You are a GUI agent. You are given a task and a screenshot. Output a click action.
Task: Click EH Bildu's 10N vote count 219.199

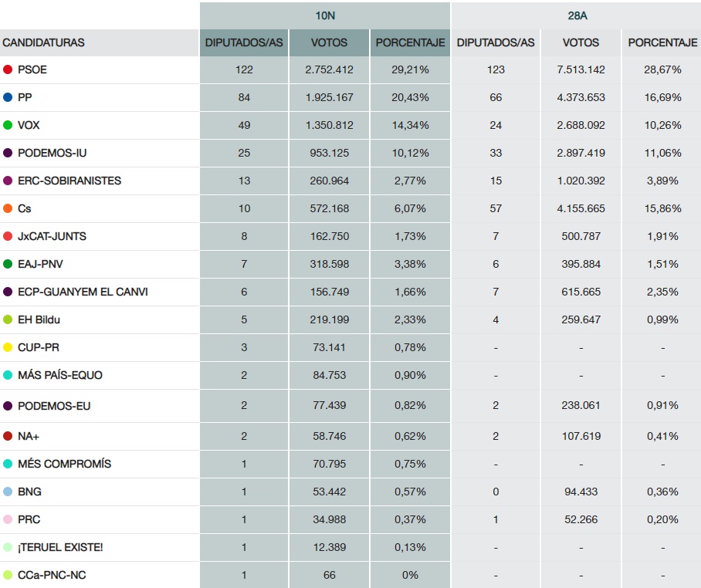coord(330,320)
